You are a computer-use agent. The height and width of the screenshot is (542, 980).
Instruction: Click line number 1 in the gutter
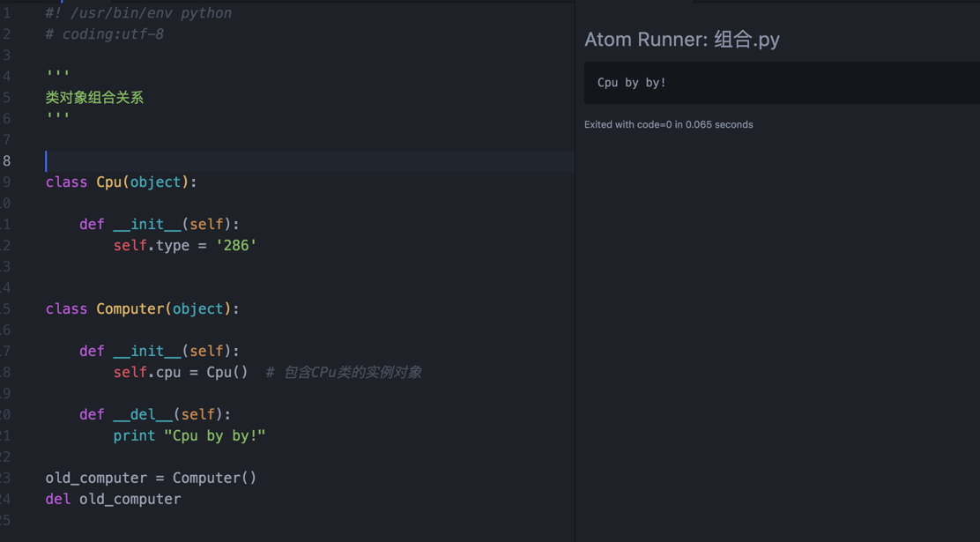point(9,12)
